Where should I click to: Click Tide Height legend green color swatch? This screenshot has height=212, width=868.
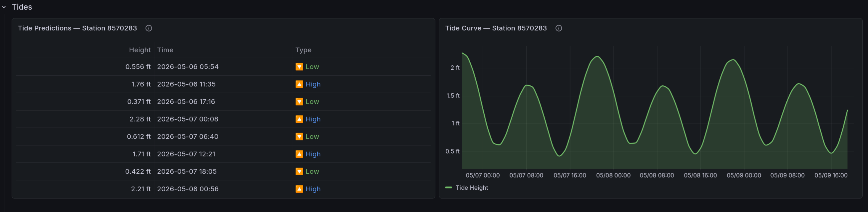tap(449, 188)
